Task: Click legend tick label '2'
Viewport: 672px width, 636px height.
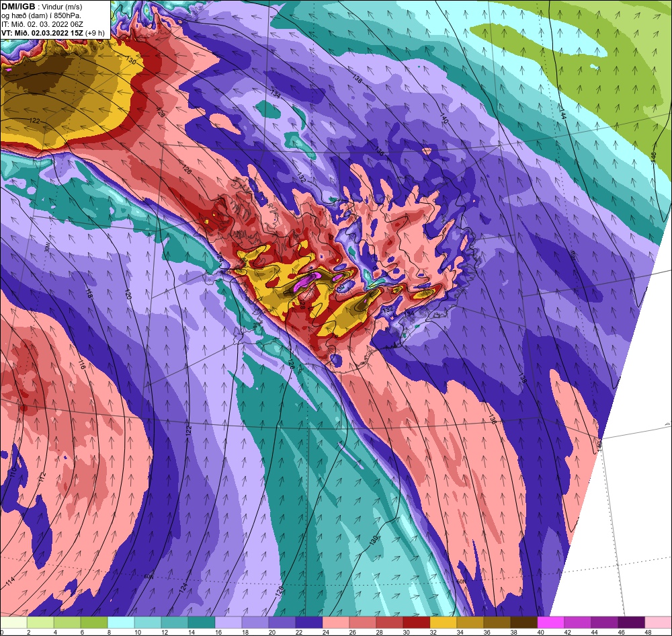Action: pos(29,632)
